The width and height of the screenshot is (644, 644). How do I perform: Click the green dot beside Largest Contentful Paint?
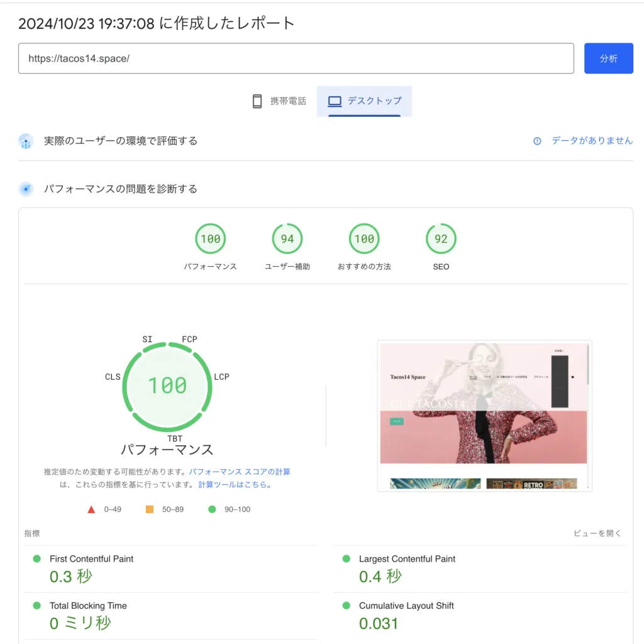point(347,558)
